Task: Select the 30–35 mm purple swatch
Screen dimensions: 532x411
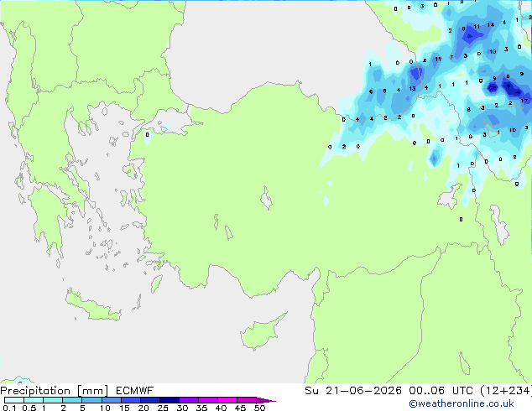Action: click(188, 400)
